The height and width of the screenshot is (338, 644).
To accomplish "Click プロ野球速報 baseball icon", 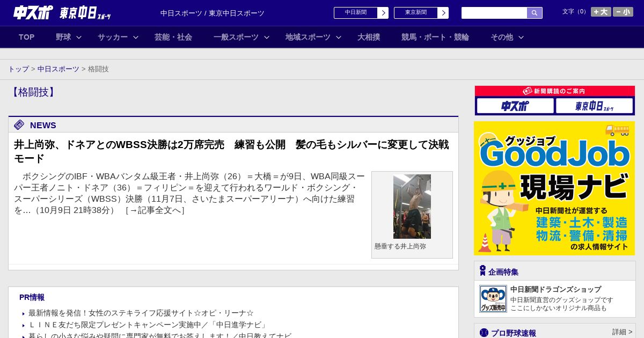I will click(x=484, y=333).
